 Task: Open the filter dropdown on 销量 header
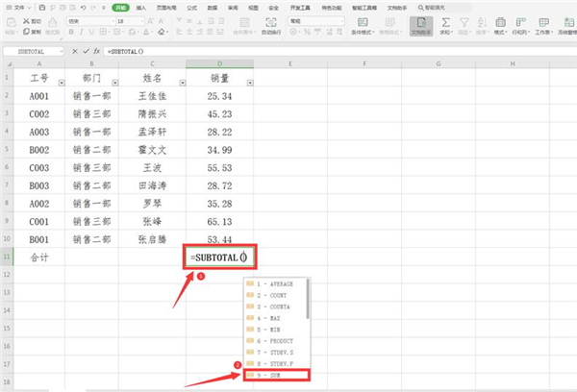tap(250, 83)
